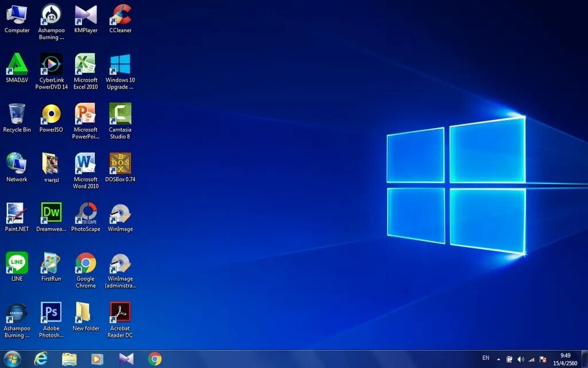Click the Dreamweaver shortcut
Image resolution: width=588 pixels, height=368 pixels.
coord(51,217)
